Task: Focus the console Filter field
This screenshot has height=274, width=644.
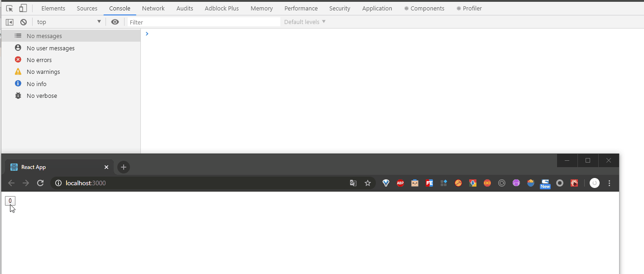Action: (x=204, y=22)
